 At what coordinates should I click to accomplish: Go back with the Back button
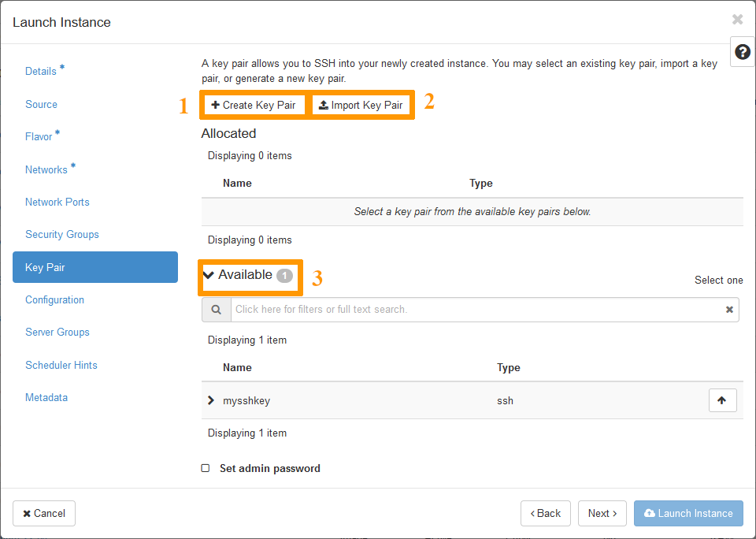click(x=545, y=513)
